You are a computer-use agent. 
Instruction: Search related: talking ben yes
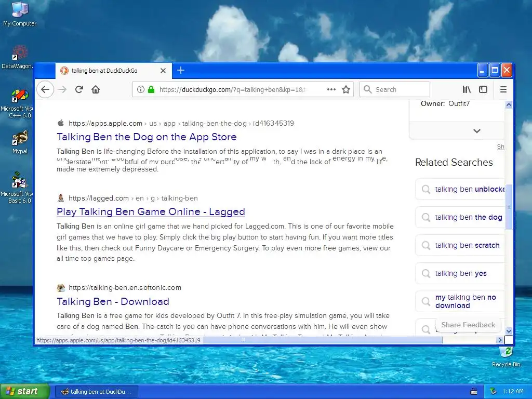click(x=460, y=273)
